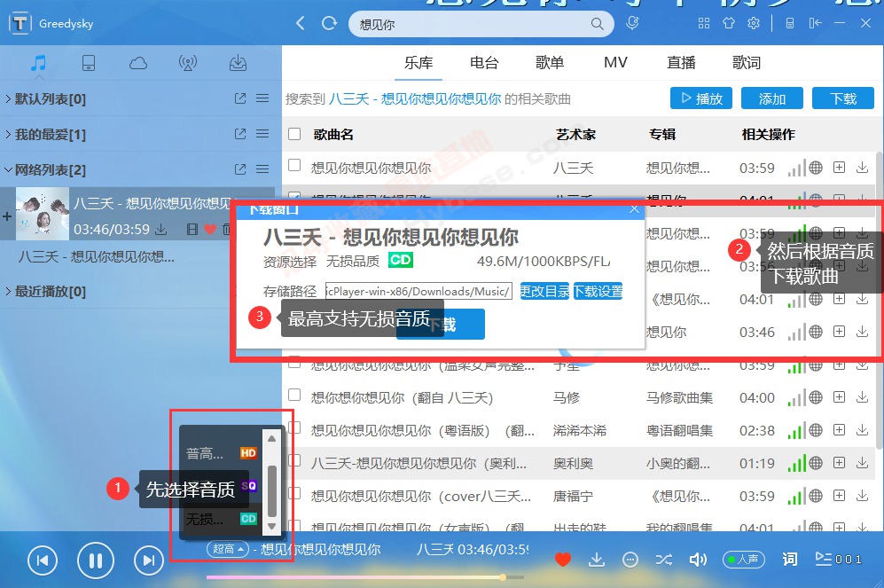Click the 添加 button above results

pos(771,98)
